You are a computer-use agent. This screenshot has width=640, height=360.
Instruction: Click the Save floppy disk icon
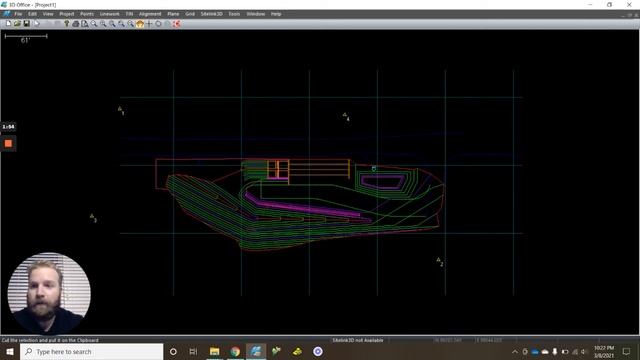coord(26,24)
